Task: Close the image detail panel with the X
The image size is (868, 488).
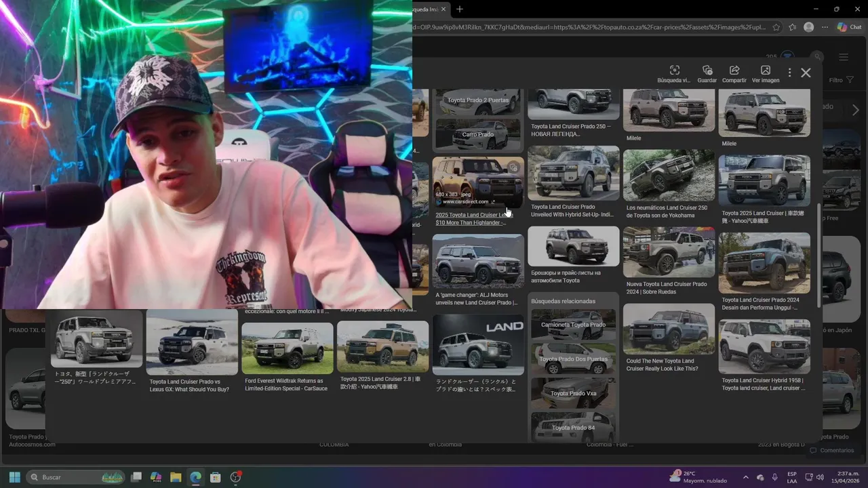Action: tap(806, 73)
